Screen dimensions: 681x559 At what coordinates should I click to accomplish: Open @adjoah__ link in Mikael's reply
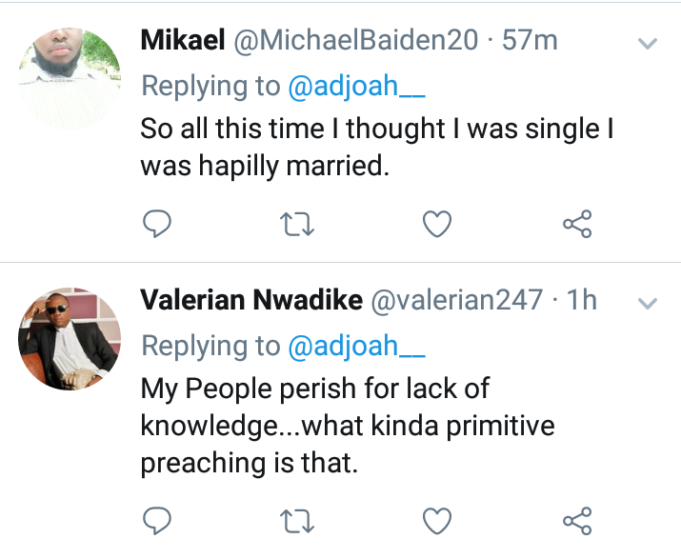[356, 87]
